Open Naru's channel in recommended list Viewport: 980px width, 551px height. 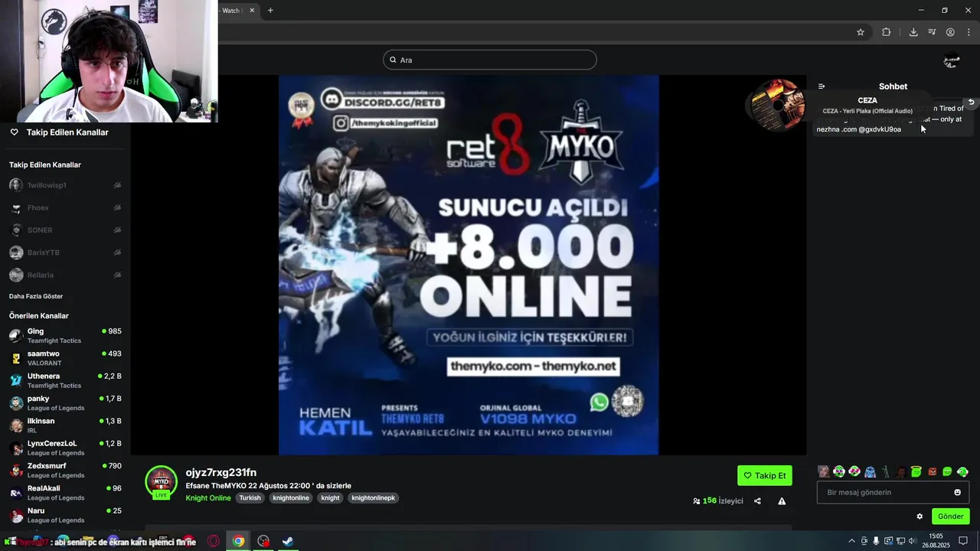[x=65, y=515]
